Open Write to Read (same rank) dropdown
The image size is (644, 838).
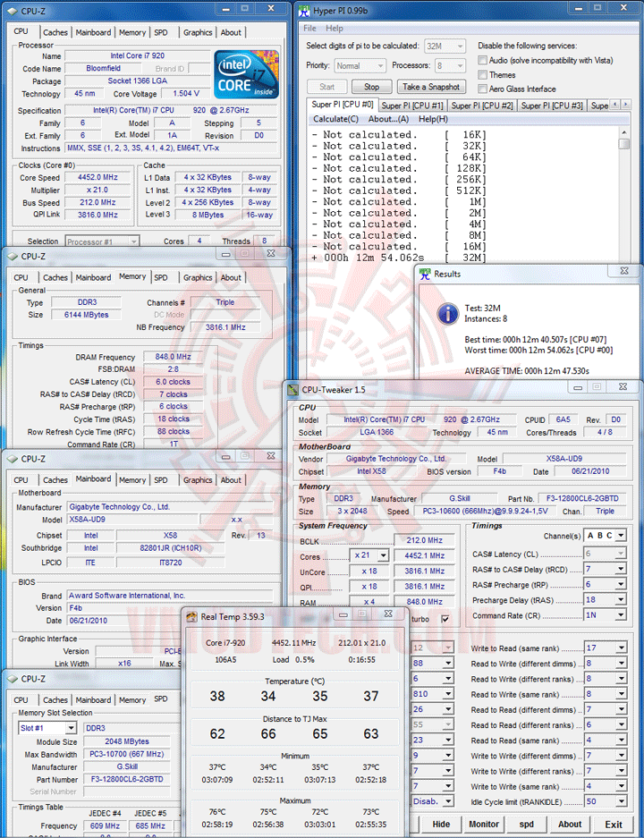point(621,648)
